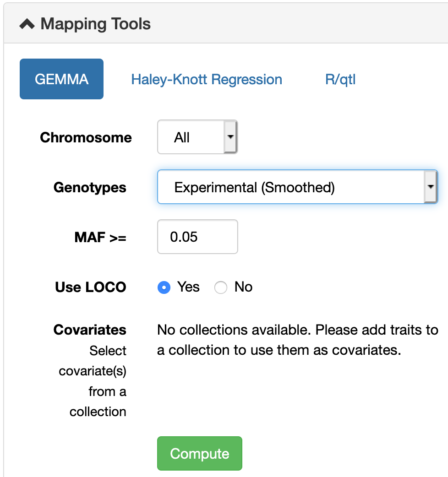Click the Chromosome field label
The width and height of the screenshot is (448, 477).
(86, 137)
